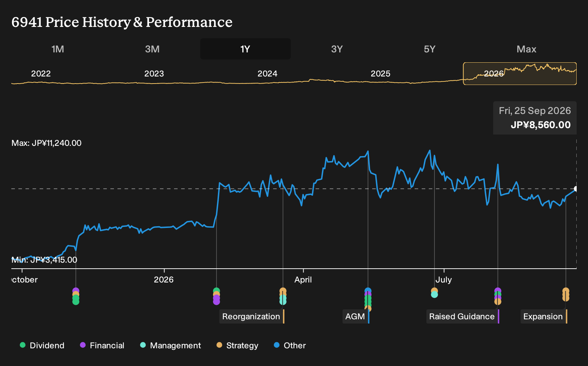Image resolution: width=588 pixels, height=366 pixels.
Task: Toggle the Other legend filter
Action: pyautogui.click(x=290, y=345)
